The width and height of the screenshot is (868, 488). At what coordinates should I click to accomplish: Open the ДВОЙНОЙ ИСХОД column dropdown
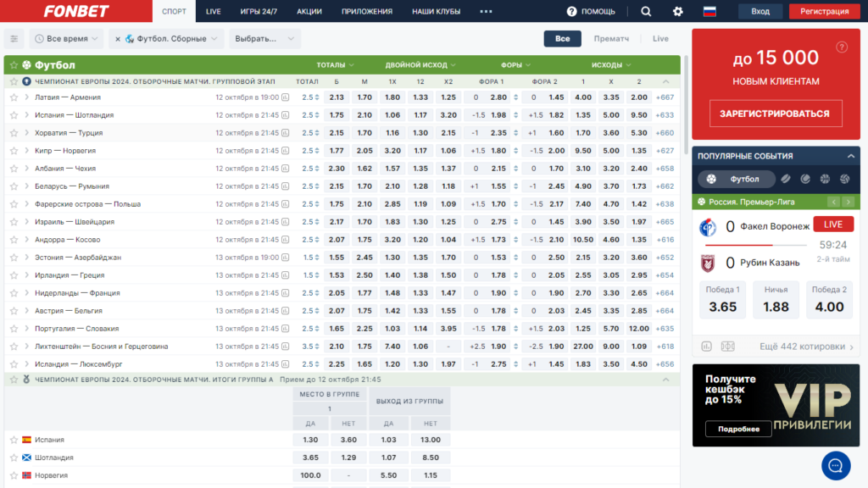(420, 64)
